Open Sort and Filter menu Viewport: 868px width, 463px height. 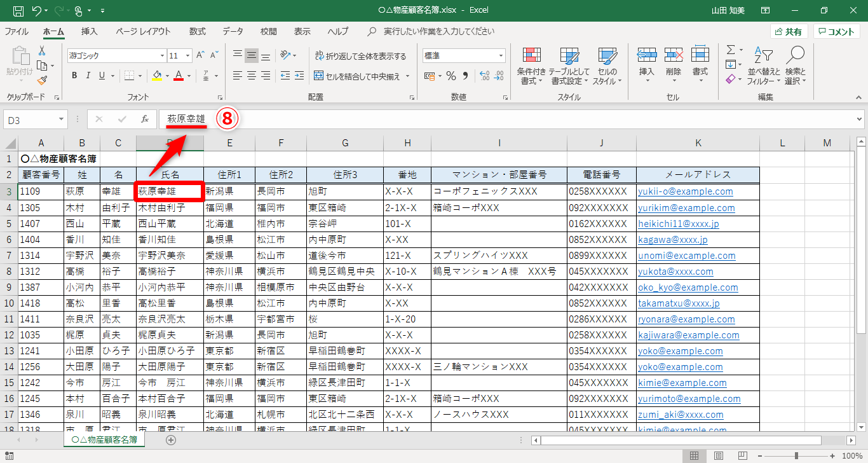click(x=764, y=66)
